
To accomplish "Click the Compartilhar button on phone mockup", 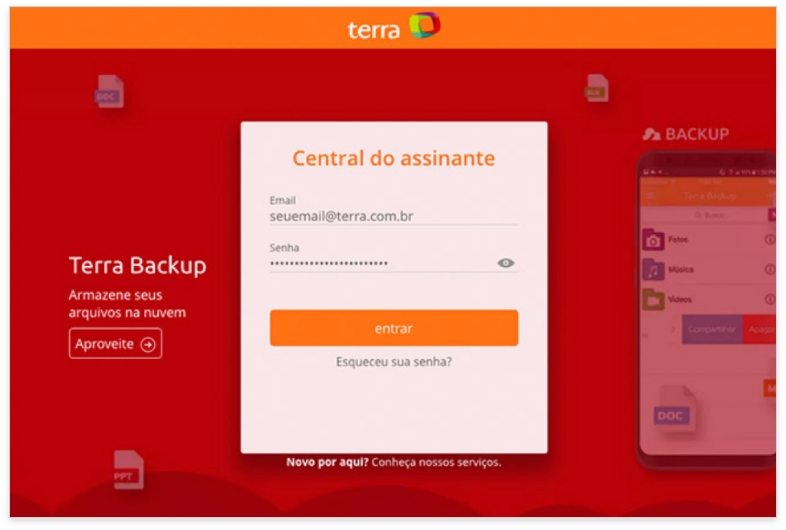I will [x=712, y=329].
